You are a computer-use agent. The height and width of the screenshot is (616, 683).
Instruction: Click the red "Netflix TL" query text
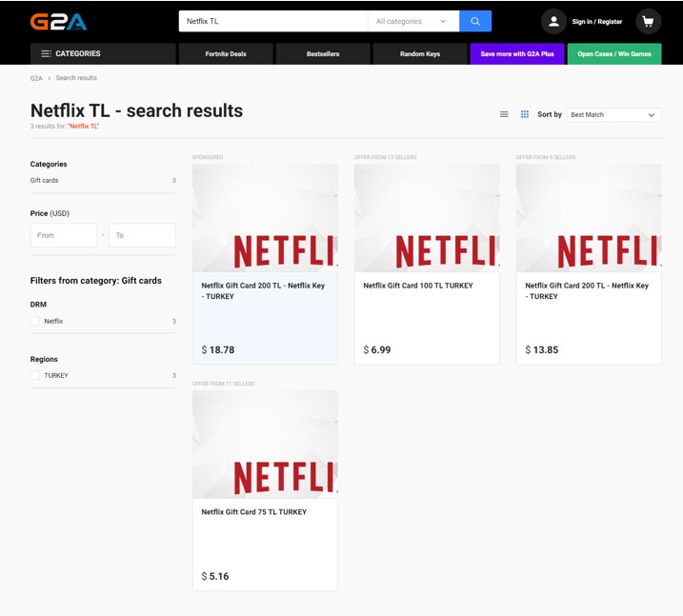84,127
